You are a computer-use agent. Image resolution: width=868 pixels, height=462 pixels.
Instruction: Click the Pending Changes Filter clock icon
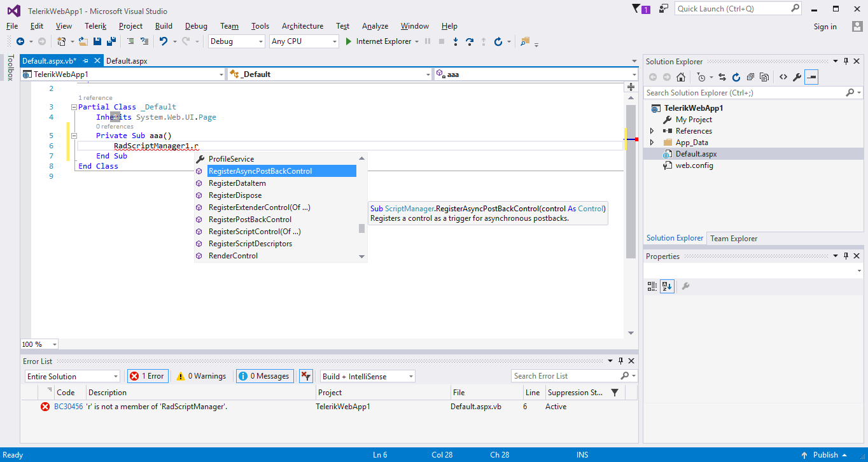point(701,77)
